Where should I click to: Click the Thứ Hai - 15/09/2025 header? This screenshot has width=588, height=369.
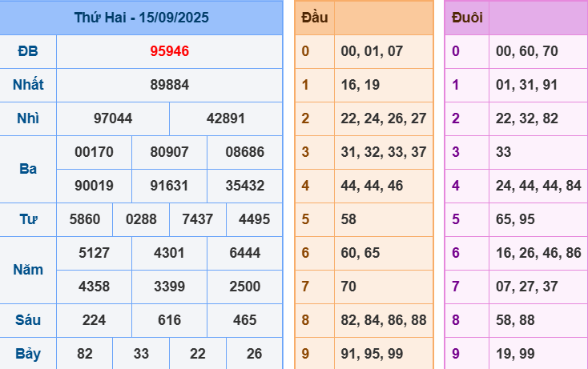(141, 17)
